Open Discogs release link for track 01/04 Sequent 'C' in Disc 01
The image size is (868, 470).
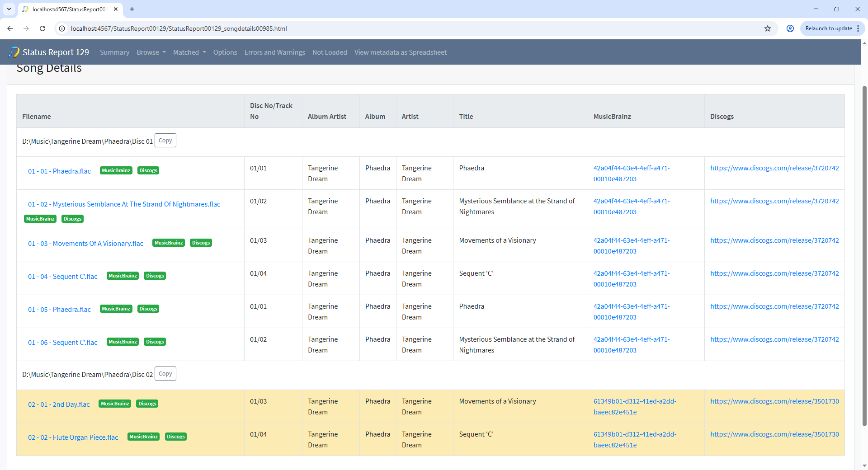[x=774, y=273]
